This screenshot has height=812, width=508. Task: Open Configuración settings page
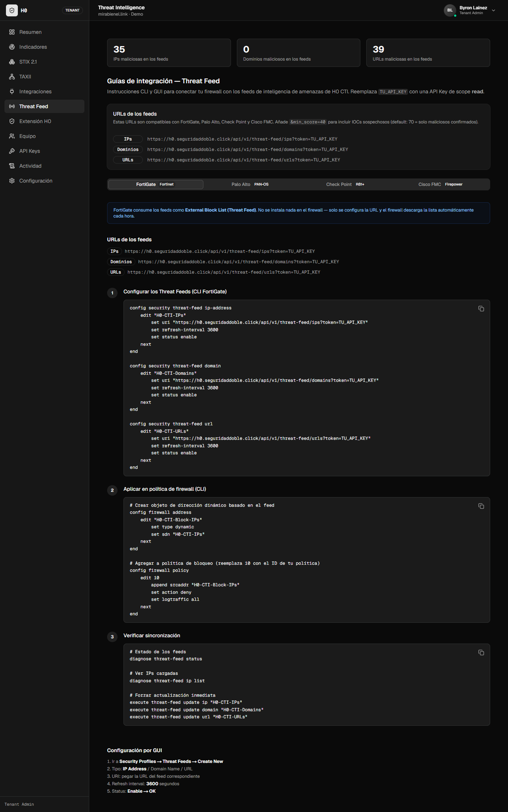click(44, 181)
